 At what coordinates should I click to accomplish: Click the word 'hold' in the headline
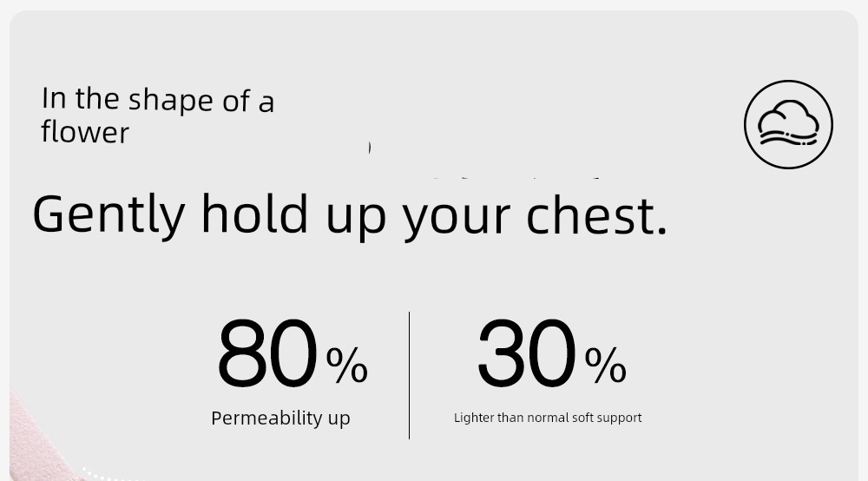pyautogui.click(x=254, y=214)
